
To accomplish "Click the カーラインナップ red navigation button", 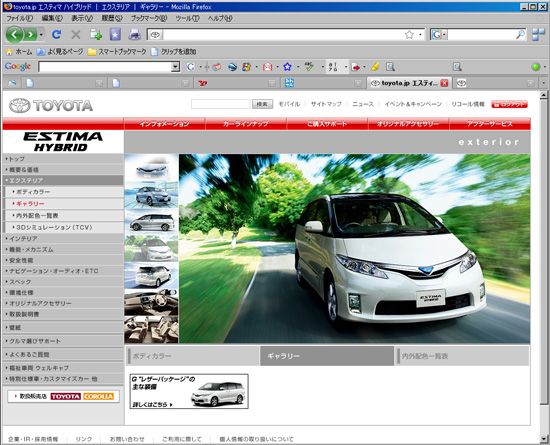I will [x=246, y=124].
